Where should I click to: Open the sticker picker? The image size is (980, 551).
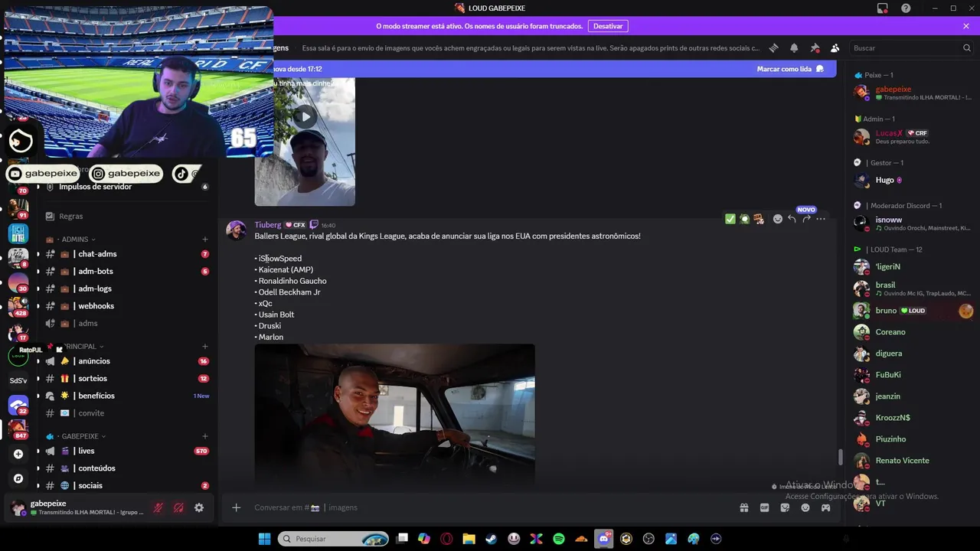tap(785, 507)
